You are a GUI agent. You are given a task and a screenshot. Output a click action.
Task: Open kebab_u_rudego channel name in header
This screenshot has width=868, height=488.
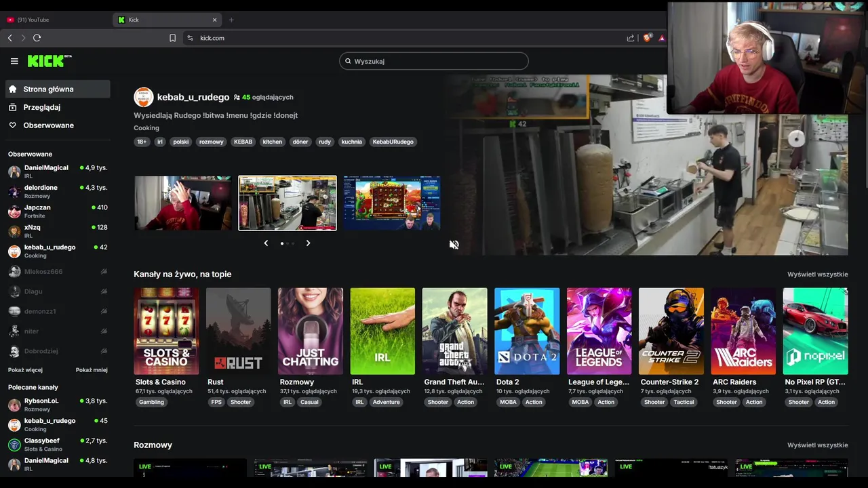[193, 97]
